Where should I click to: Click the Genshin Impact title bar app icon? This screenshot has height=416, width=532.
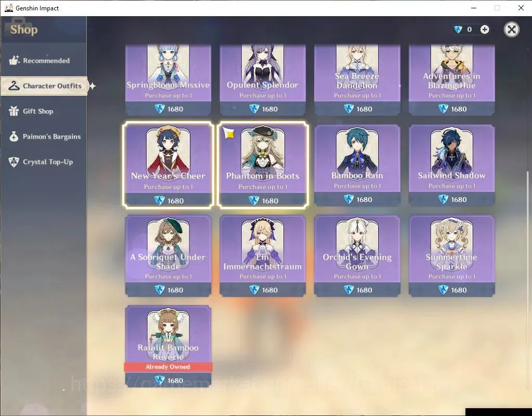[x=8, y=8]
